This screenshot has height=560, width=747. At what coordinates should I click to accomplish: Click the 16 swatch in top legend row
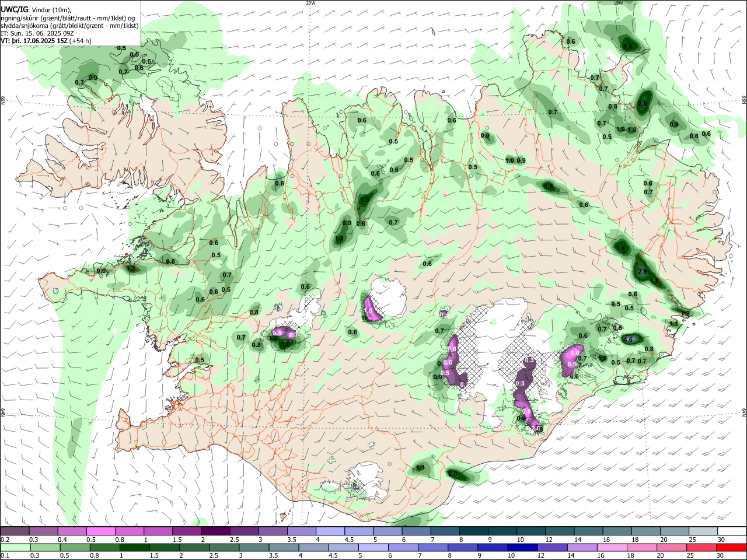click(x=617, y=531)
